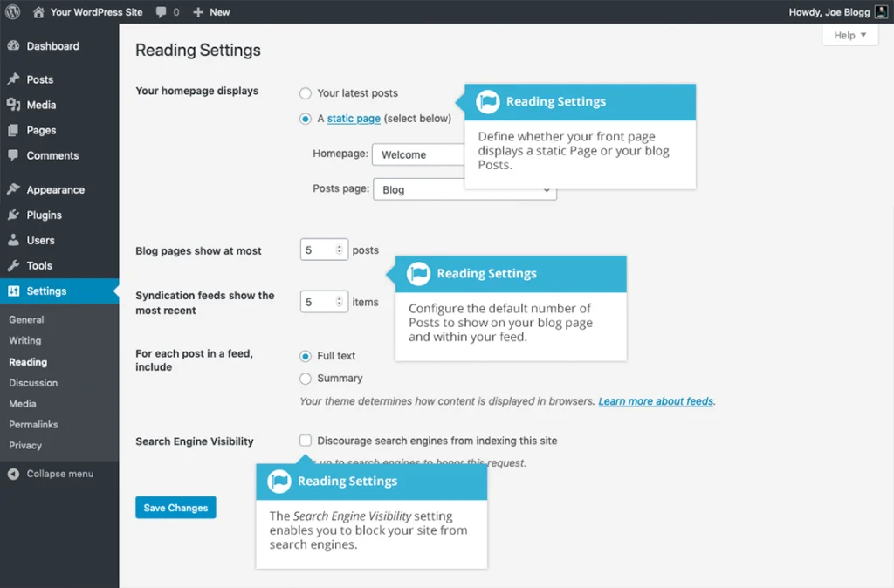Increase Blog pages show at most value
The height and width of the screenshot is (588, 894).
tap(337, 244)
